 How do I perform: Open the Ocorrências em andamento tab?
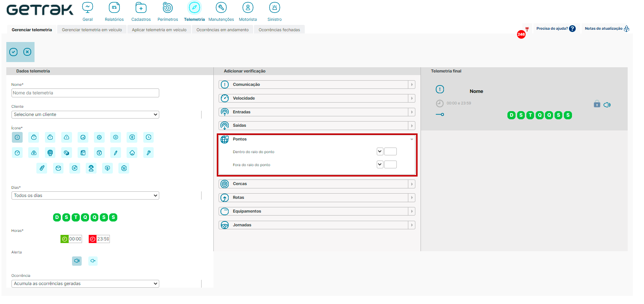click(223, 30)
